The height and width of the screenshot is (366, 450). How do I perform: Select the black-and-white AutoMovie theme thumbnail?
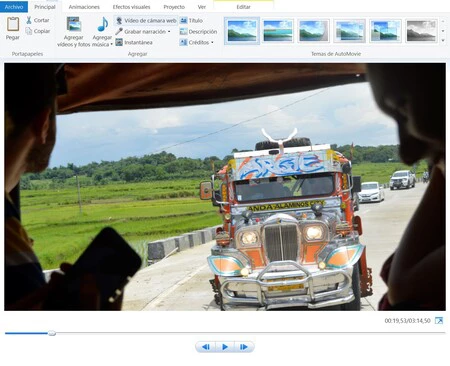click(x=421, y=31)
